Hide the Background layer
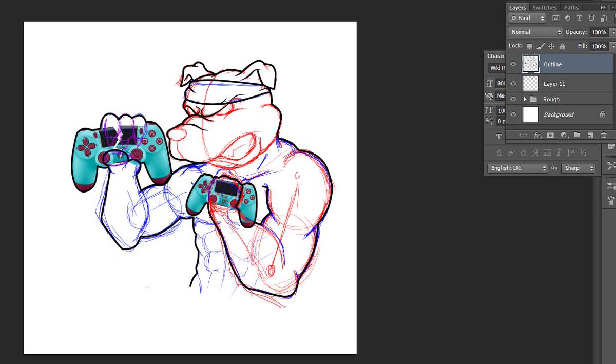616x364 pixels. coord(512,114)
